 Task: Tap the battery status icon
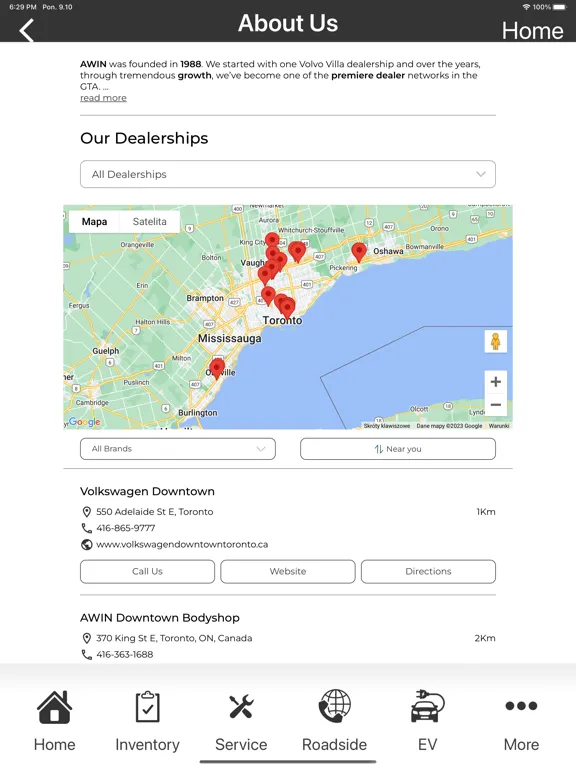560,7
